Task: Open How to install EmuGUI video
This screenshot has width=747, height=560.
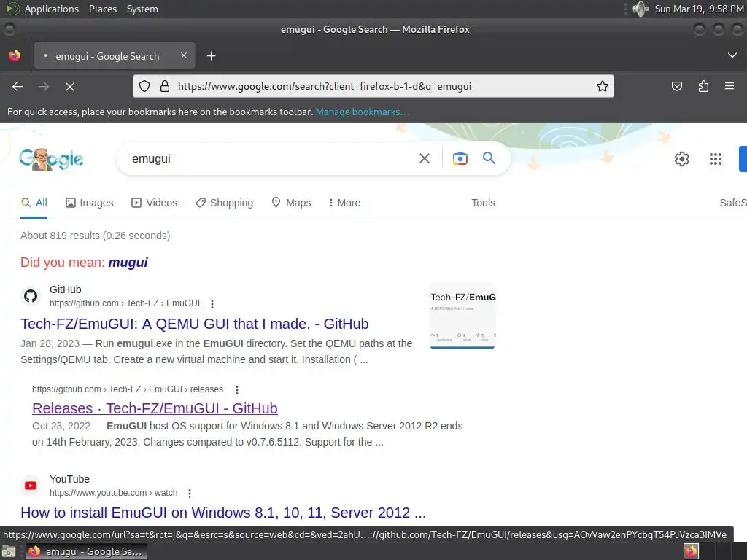Action: point(223,513)
